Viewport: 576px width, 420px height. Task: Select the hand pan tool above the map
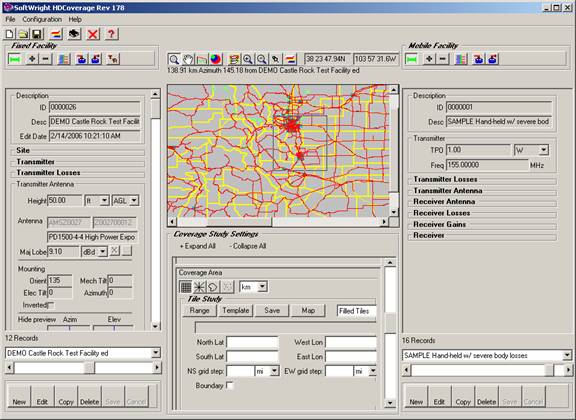(188, 59)
